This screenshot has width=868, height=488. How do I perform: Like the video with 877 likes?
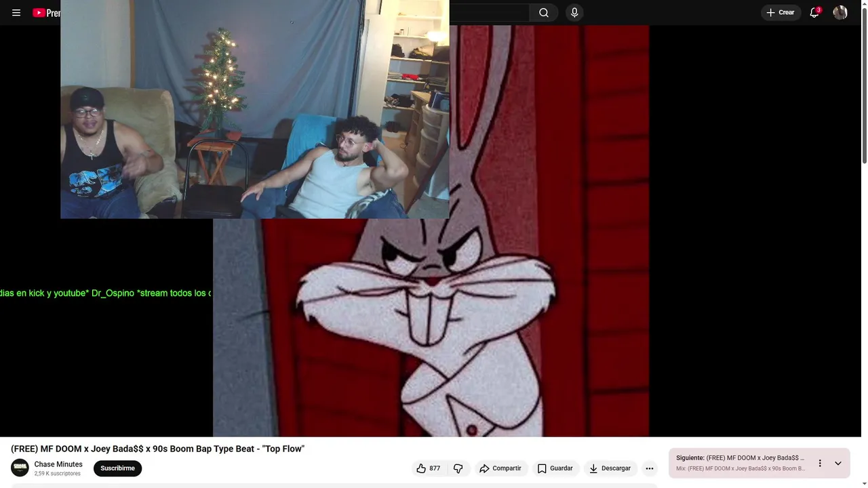(429, 468)
